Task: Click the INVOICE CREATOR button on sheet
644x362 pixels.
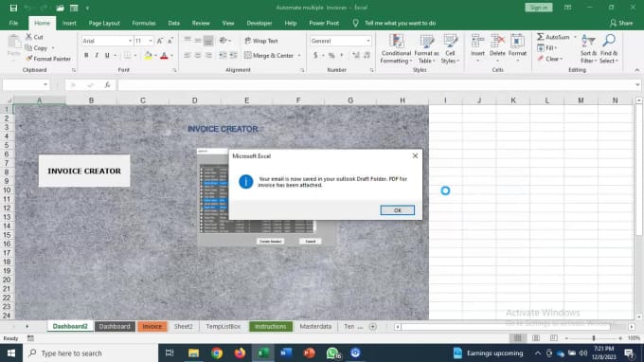Action: (x=84, y=171)
